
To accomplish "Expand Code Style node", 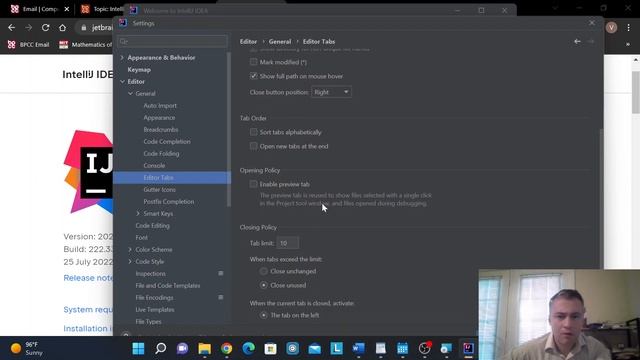I will [130, 261].
